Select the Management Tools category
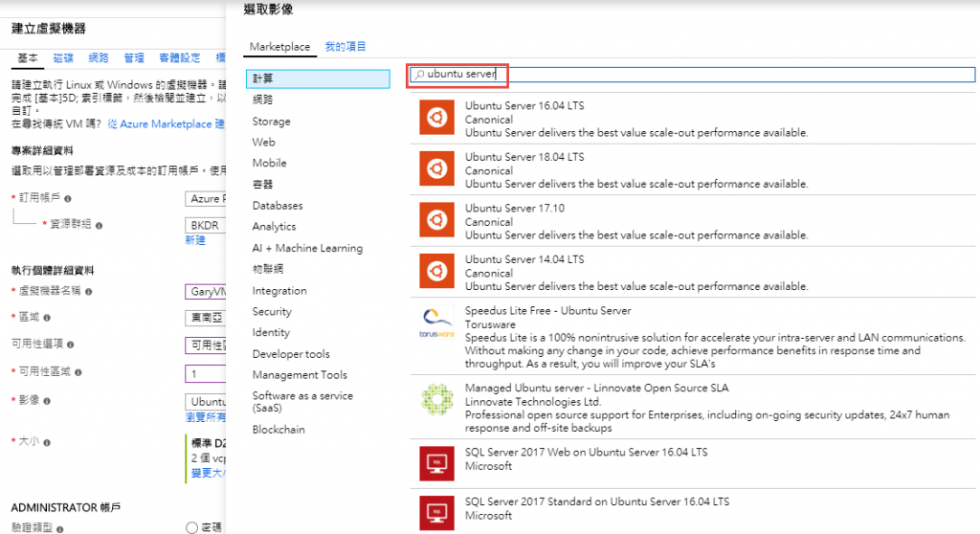 (x=300, y=375)
